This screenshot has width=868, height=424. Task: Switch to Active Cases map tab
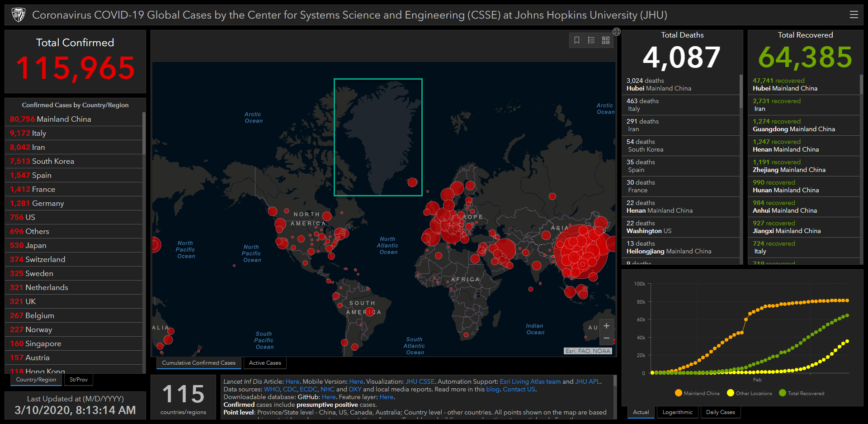(x=265, y=363)
